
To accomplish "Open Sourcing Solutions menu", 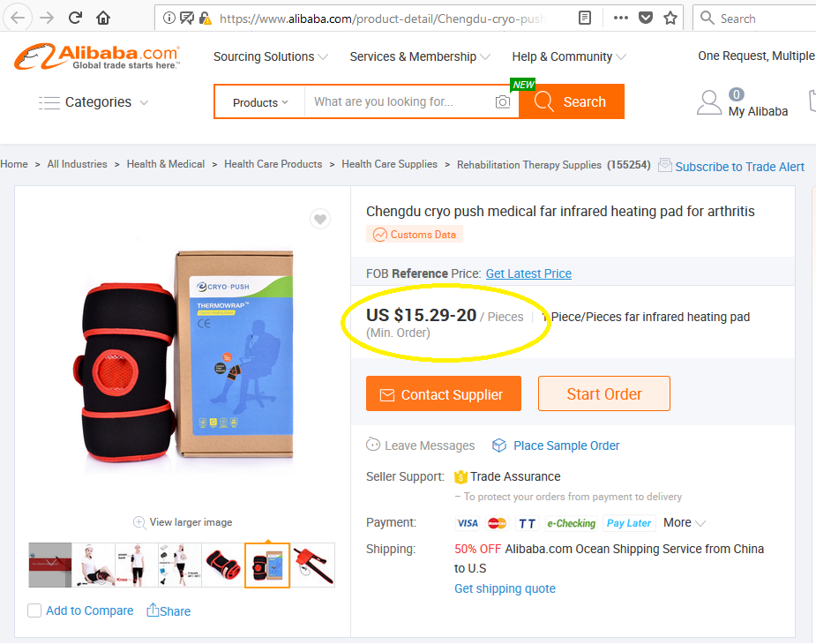I will coord(271,56).
